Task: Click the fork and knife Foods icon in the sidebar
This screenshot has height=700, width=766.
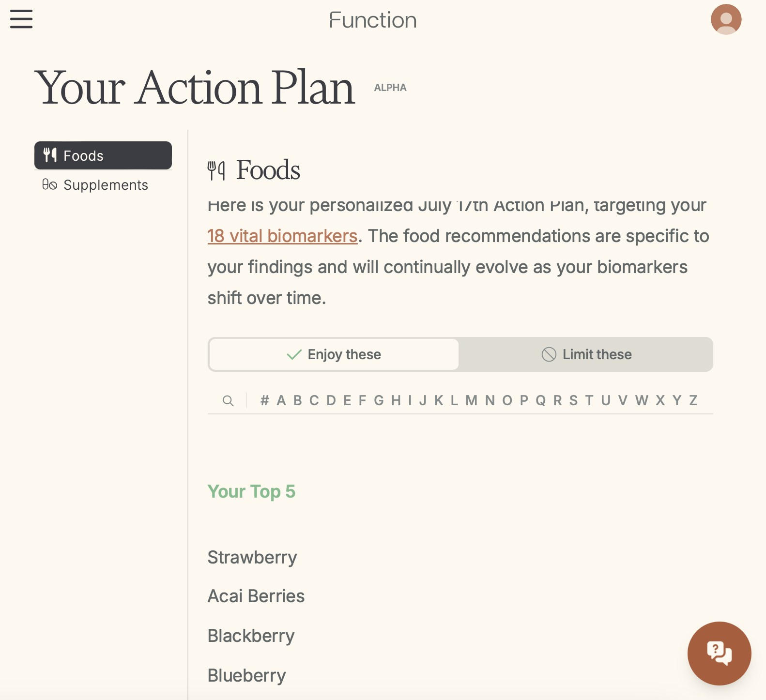Action: [50, 155]
